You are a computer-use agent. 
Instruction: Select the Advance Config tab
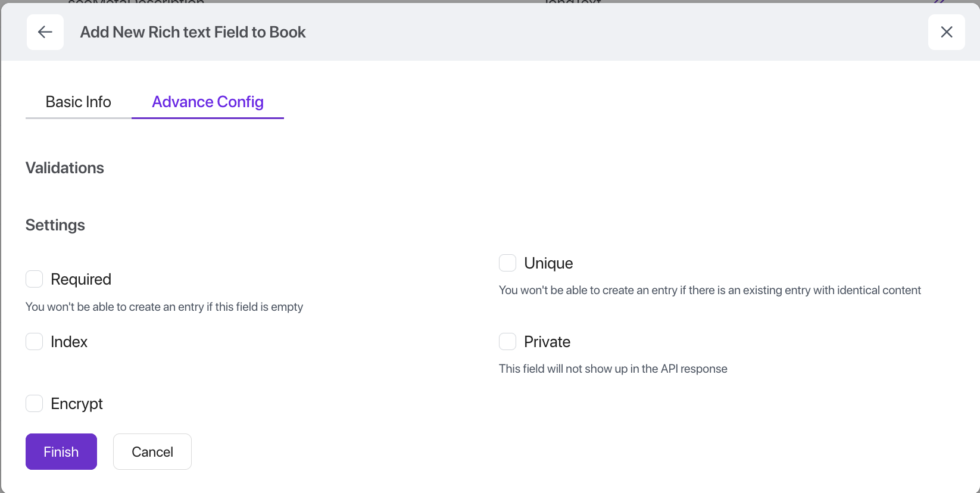click(x=208, y=102)
